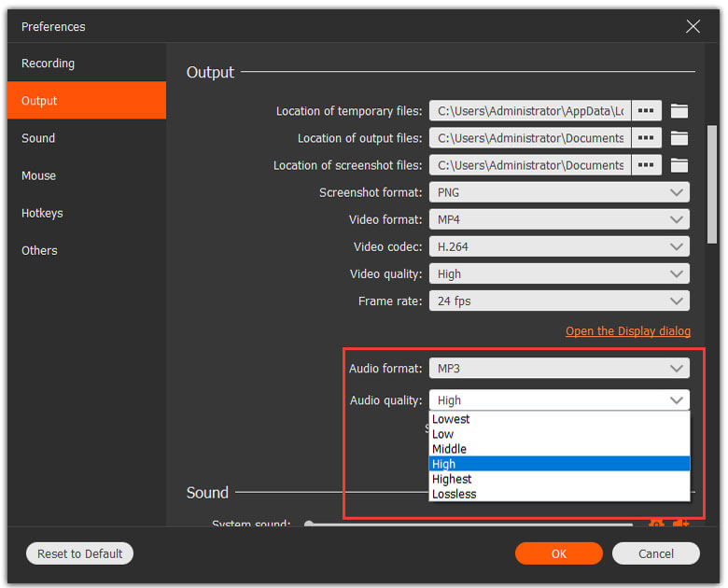Image resolution: width=728 pixels, height=588 pixels.
Task: Pick Highest audio quality option
Action: pyautogui.click(x=559, y=479)
